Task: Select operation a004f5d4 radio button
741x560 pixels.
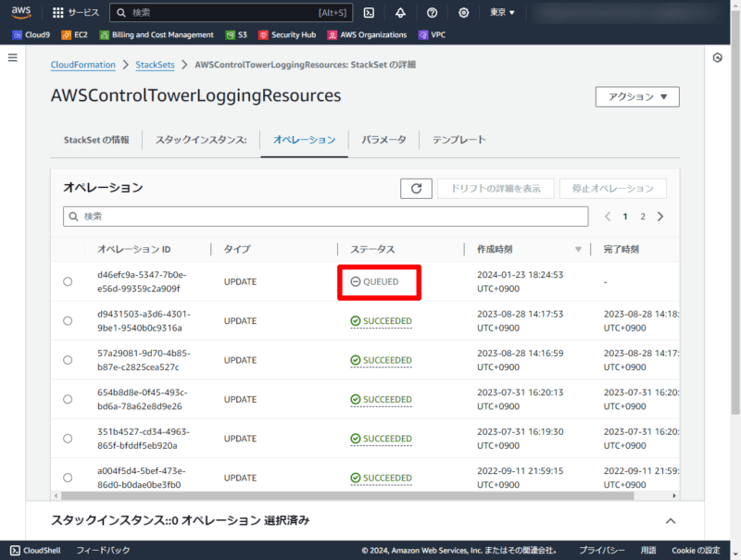Action: point(68,478)
